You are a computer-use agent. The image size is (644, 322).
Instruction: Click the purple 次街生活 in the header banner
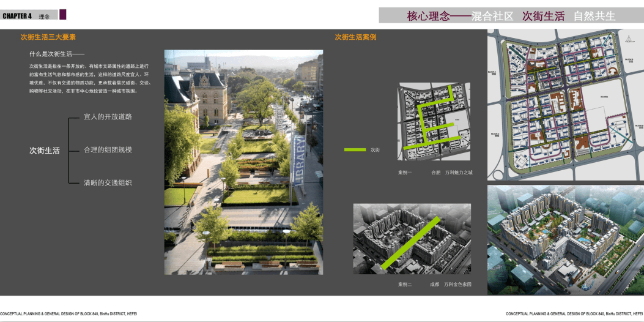tap(542, 16)
